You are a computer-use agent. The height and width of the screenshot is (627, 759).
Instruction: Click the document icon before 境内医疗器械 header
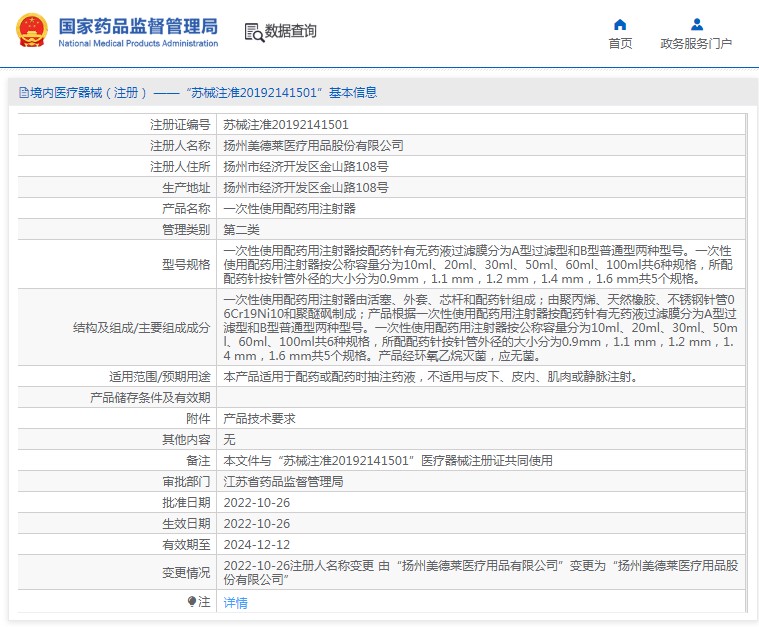tap(23, 93)
